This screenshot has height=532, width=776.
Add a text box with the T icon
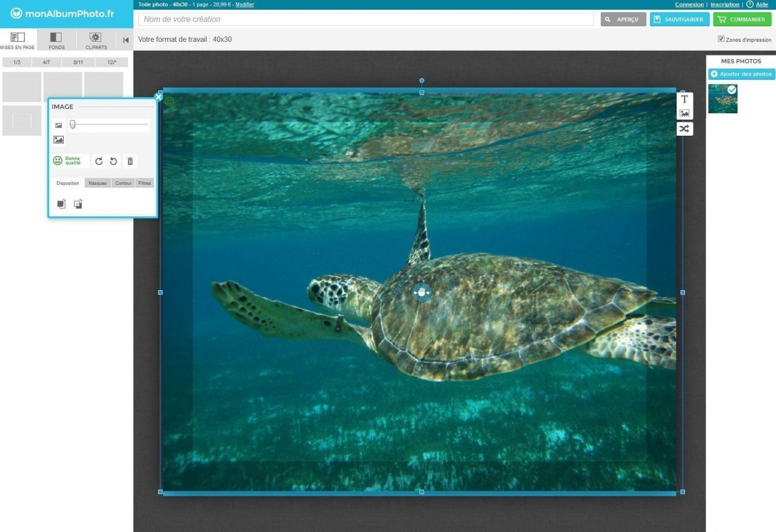click(684, 99)
